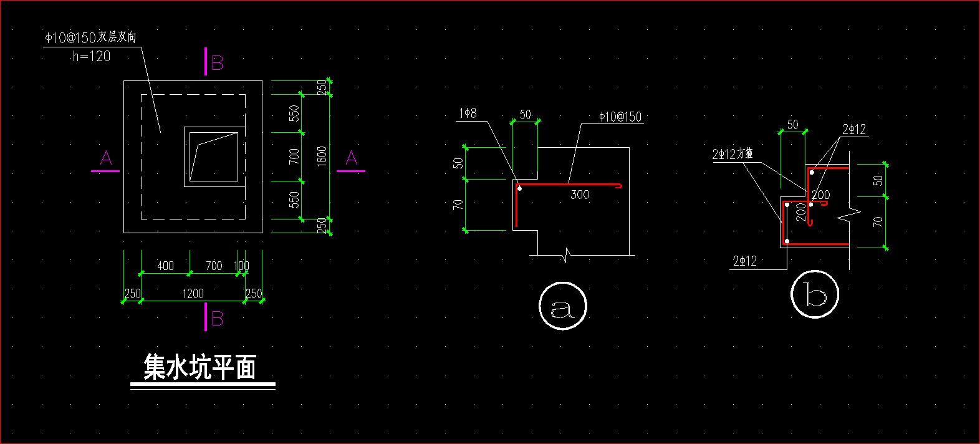Pick the dashed rectangle in the pit plan

click(193, 157)
